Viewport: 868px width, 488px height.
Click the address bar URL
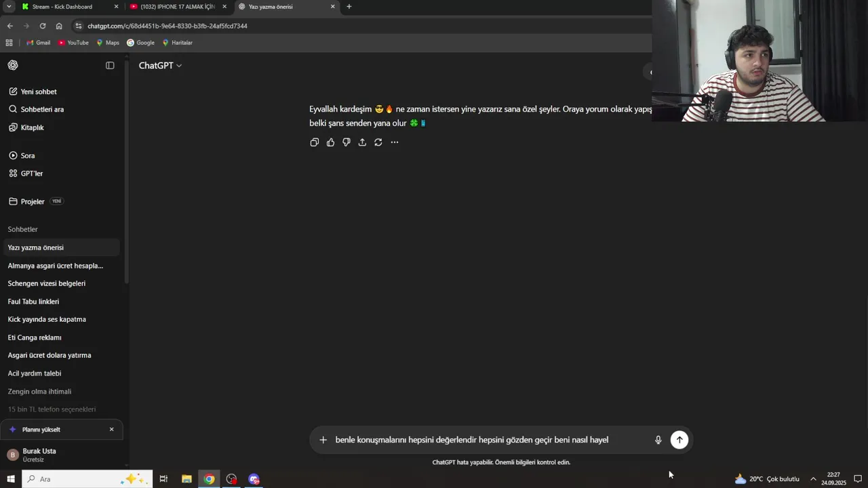coord(167,26)
